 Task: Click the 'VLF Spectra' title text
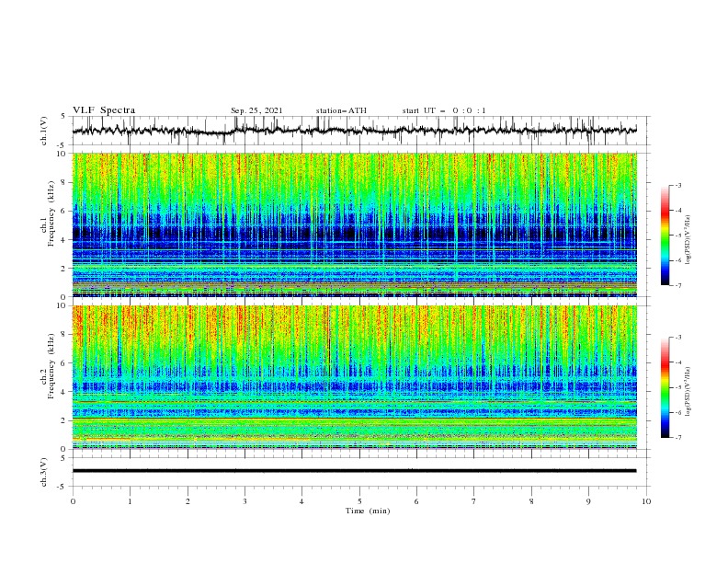[x=104, y=110]
